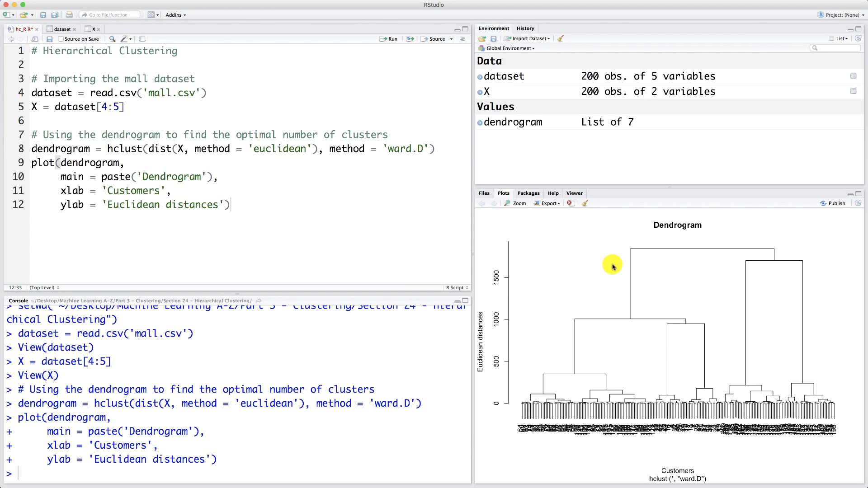Click the console working directory arrow icon

pos(259,300)
